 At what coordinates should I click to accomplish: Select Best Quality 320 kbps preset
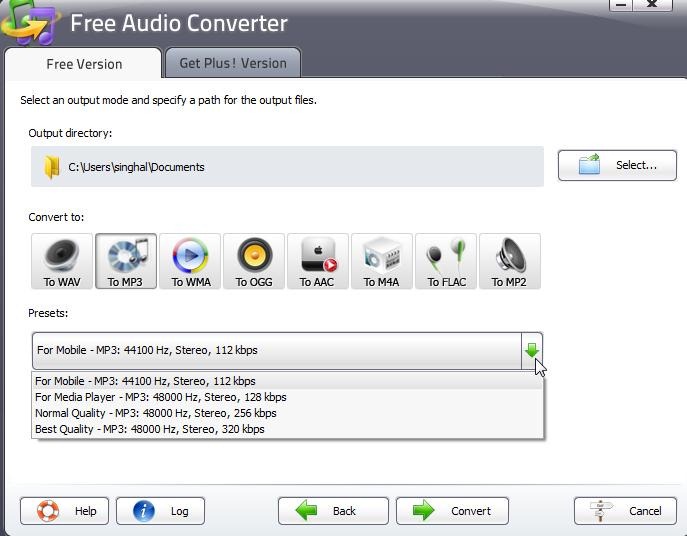(149, 429)
